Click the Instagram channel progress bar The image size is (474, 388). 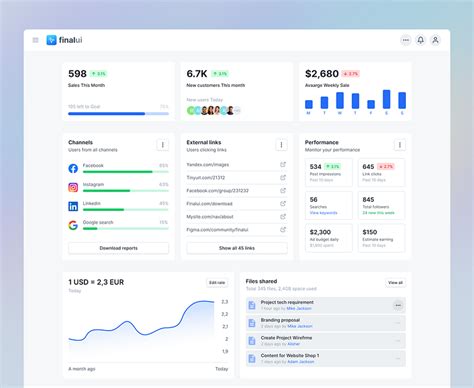[x=126, y=191]
